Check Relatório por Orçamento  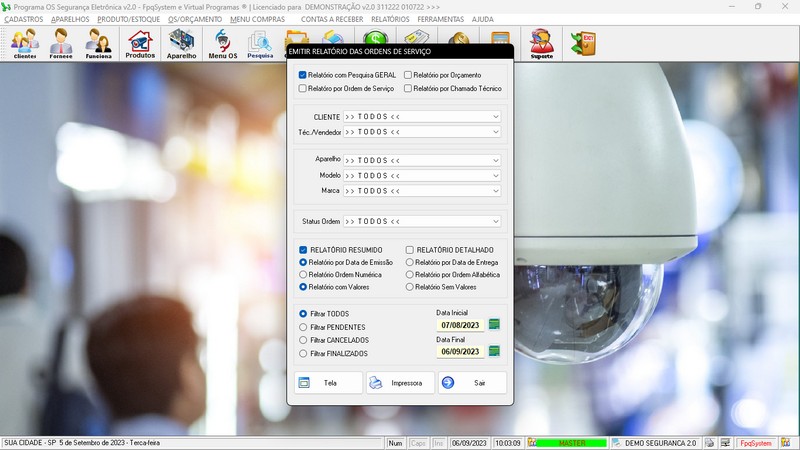[408, 75]
